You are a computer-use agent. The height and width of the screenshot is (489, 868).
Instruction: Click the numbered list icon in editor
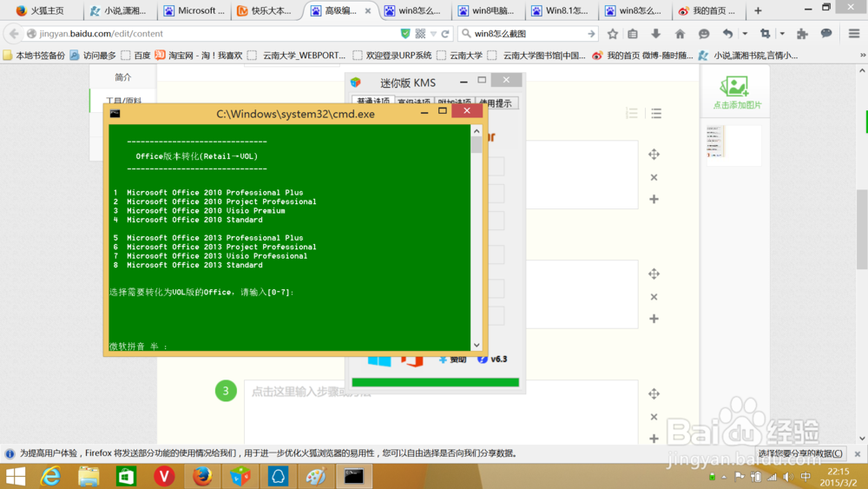[632, 114]
